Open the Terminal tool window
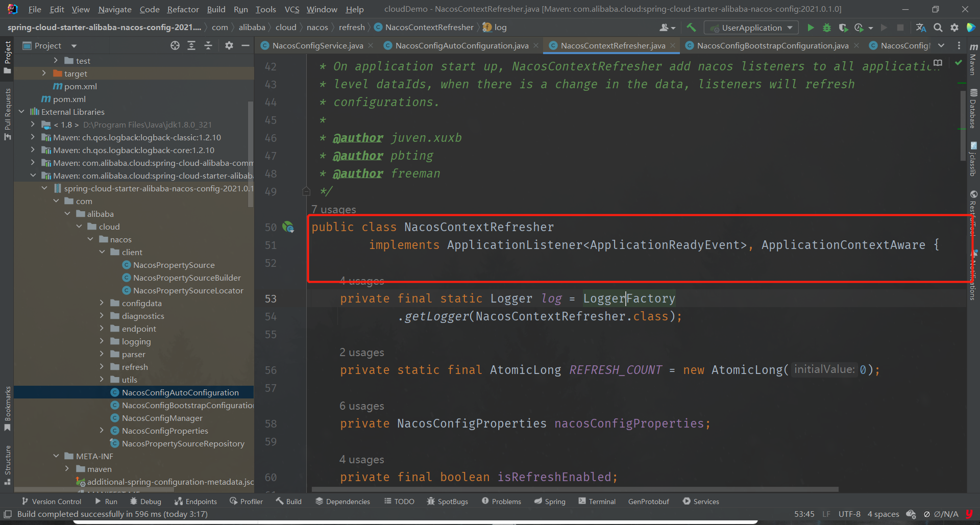 pyautogui.click(x=597, y=502)
